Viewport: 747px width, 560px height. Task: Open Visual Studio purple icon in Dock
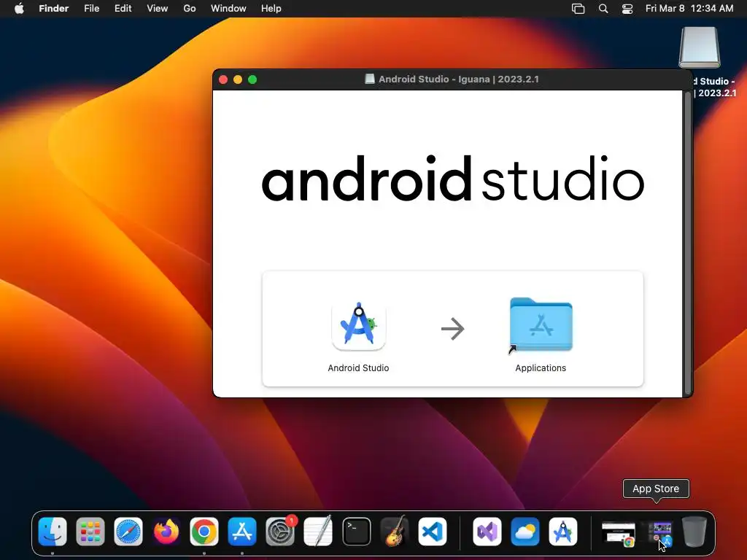487,531
